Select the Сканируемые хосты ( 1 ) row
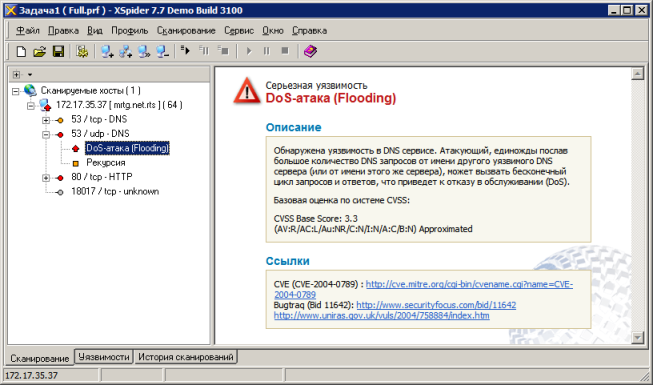653x385 pixels. coord(90,90)
